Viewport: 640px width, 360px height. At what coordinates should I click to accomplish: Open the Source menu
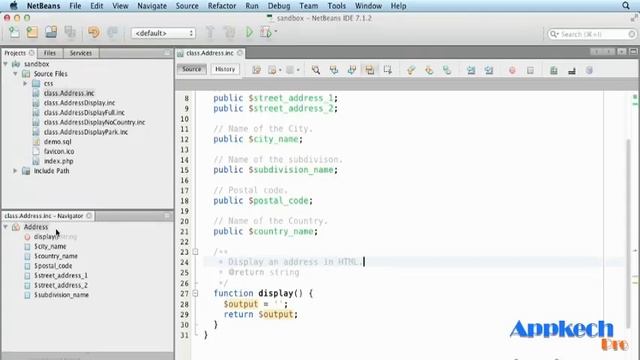pos(187,6)
